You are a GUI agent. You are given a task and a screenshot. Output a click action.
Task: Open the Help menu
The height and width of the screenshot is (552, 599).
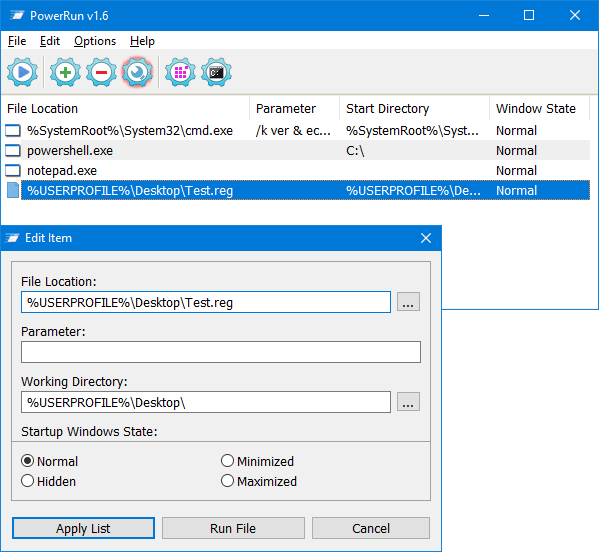(x=142, y=41)
